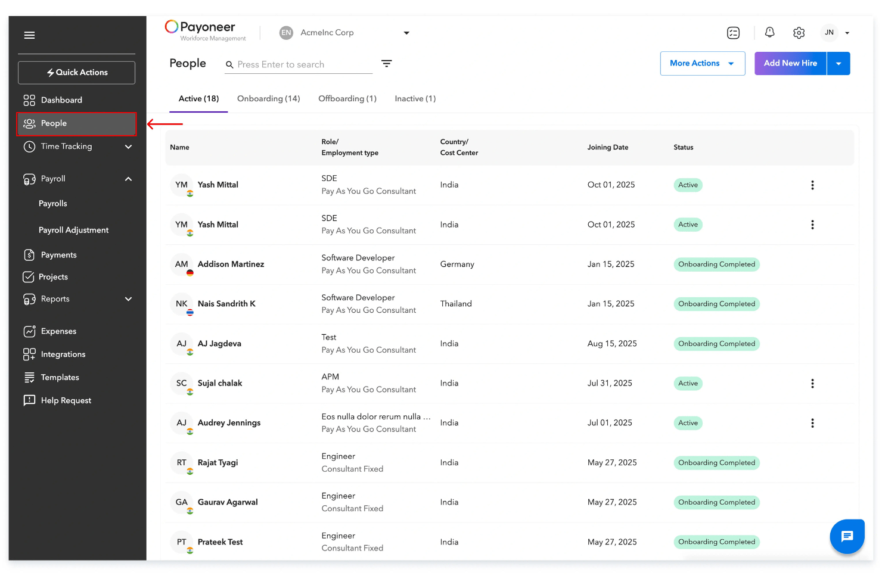Screen dimensions: 882x588
Task: Open kebab menu for first Yash Mittal row
Action: 812,185
